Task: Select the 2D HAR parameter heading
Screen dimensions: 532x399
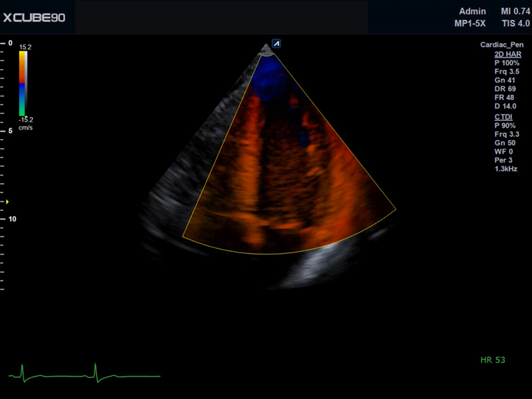Action: (x=507, y=55)
